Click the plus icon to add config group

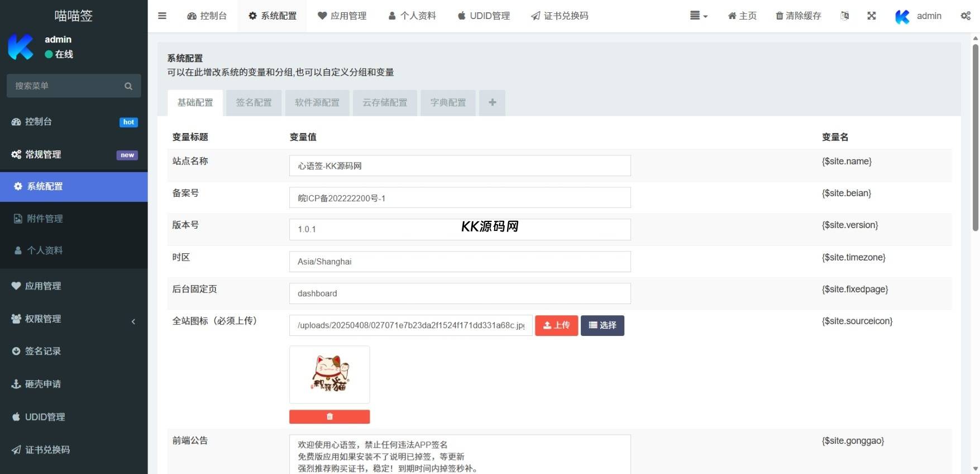[x=492, y=103]
